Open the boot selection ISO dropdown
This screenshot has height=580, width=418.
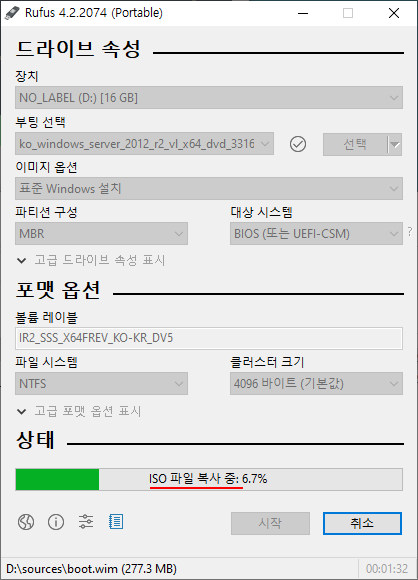pyautogui.click(x=144, y=144)
